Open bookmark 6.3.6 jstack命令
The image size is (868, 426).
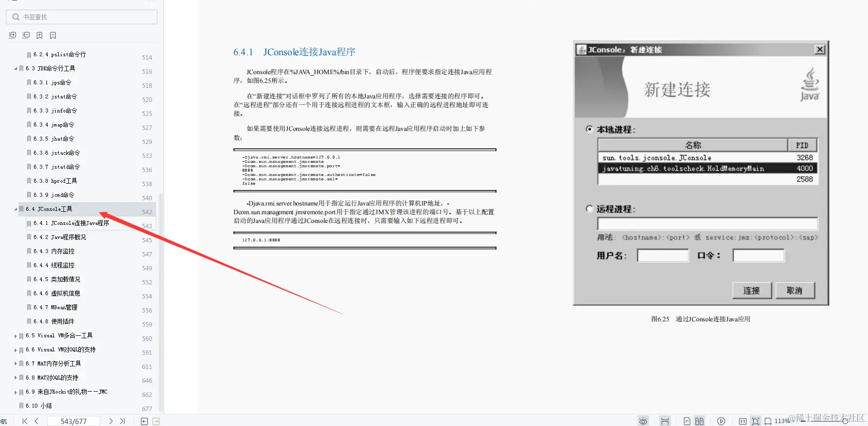57,153
